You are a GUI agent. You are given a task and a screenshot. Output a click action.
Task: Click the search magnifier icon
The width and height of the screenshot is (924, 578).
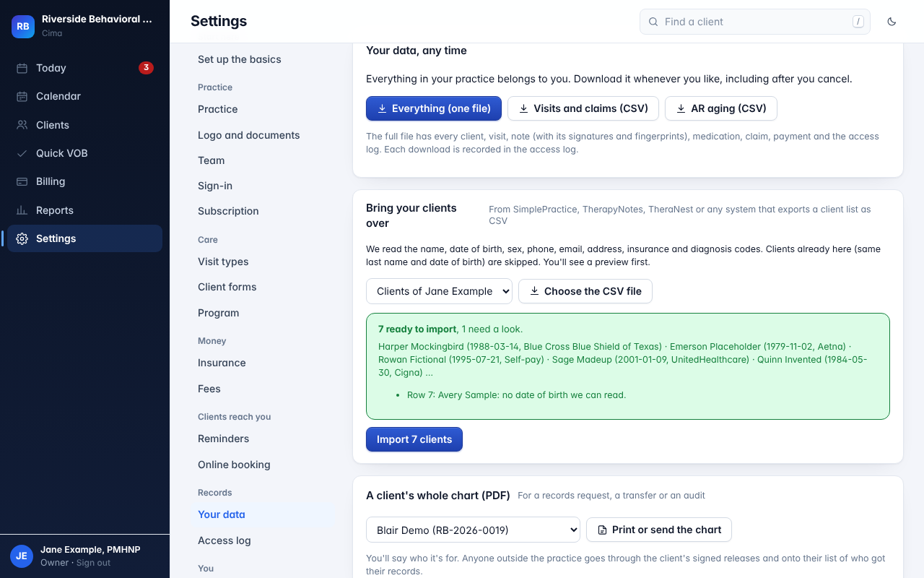point(653,22)
